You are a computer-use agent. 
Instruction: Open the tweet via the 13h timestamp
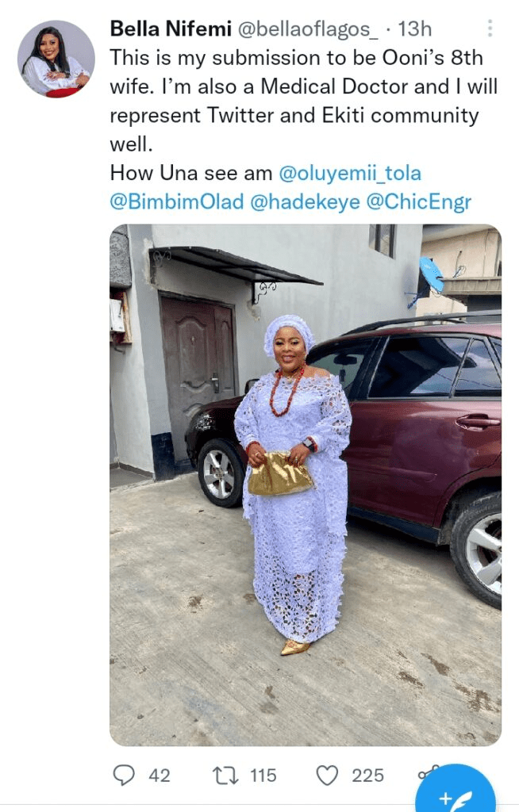click(414, 29)
